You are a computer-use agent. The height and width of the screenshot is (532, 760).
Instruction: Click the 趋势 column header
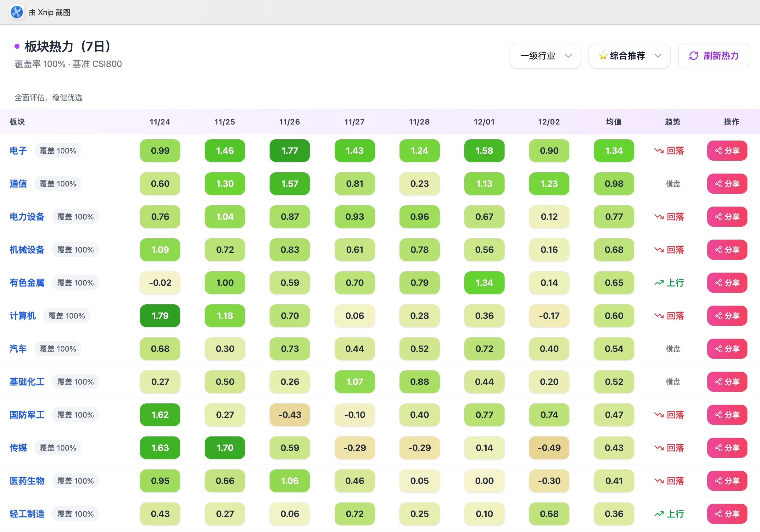(673, 122)
